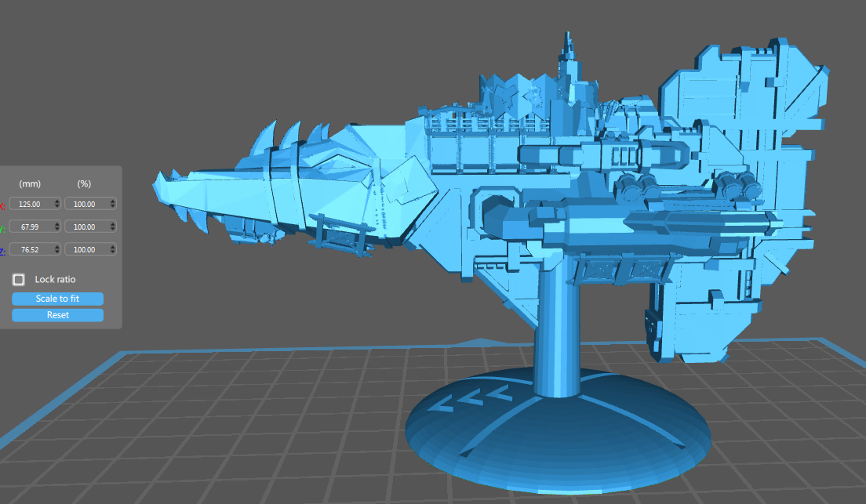Focus the X percent field in the scale panel
866x504 pixels.
[x=90, y=204]
